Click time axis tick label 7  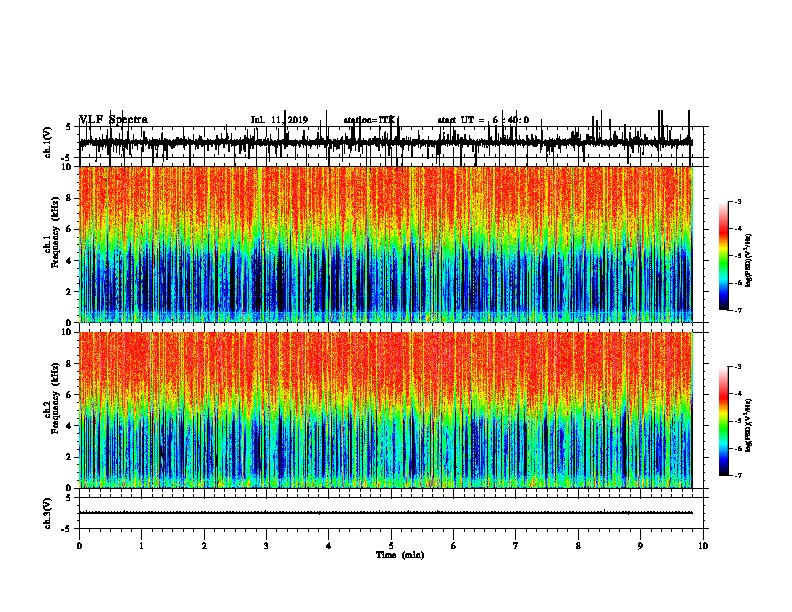(x=516, y=546)
